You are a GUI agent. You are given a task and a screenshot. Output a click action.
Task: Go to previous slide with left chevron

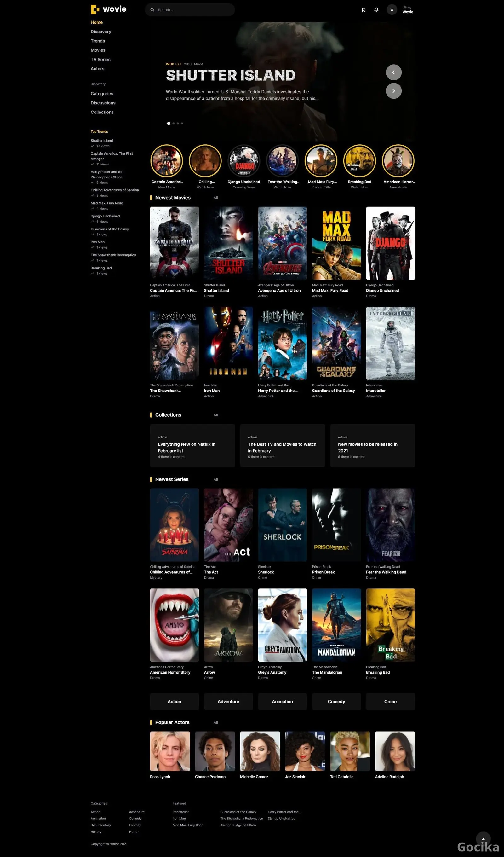click(393, 72)
